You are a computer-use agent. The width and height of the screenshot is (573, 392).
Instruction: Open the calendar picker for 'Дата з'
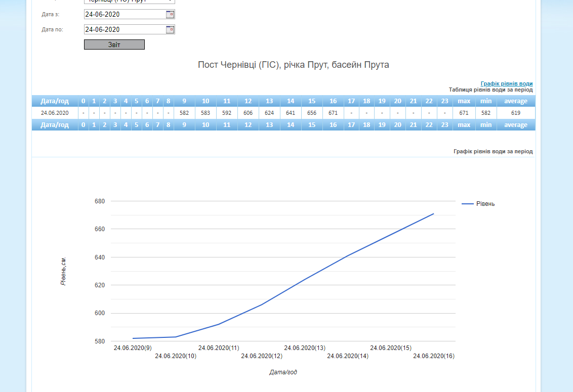(x=170, y=14)
